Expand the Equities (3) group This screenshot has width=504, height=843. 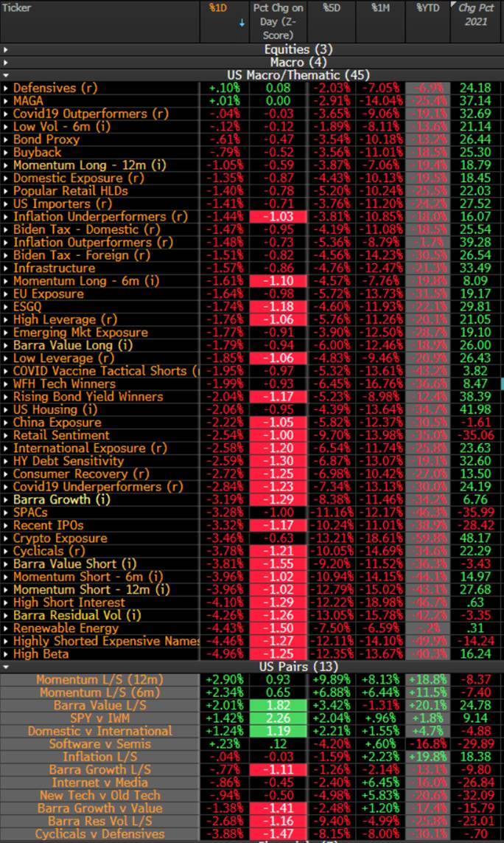[x=6, y=49]
